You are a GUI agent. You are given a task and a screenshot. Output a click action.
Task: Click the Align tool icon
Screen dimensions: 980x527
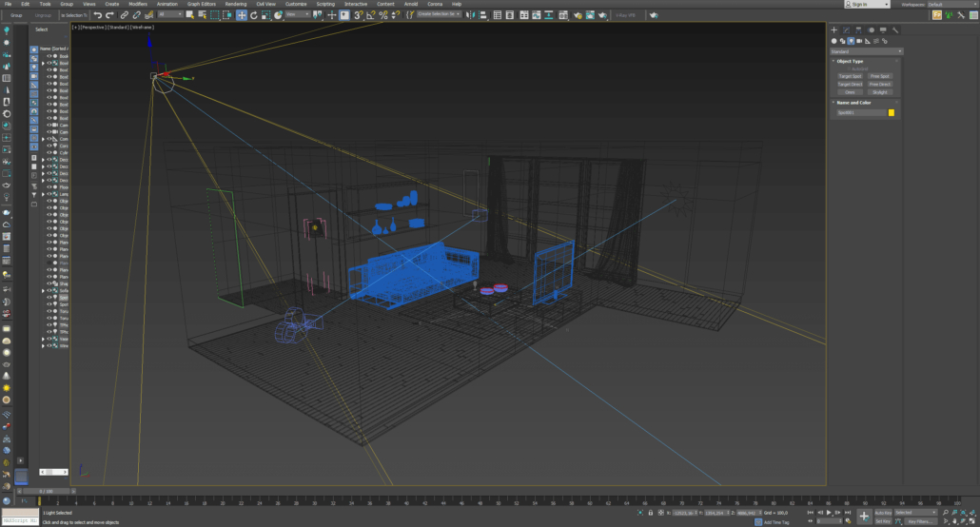pyautogui.click(x=482, y=15)
